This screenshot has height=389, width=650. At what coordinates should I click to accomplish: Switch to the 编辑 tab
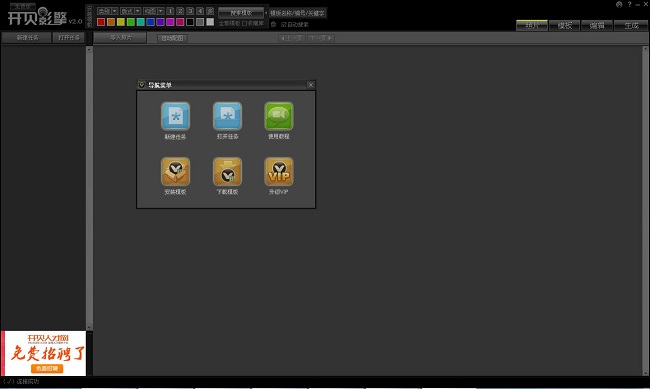(x=597, y=25)
